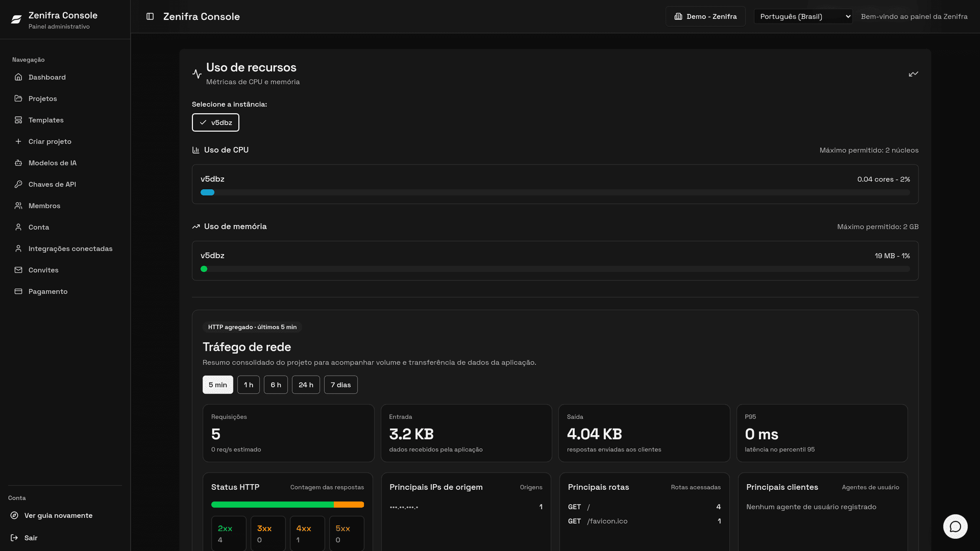980x551 pixels.
Task: Select the 5 min time range
Action: coord(218,385)
